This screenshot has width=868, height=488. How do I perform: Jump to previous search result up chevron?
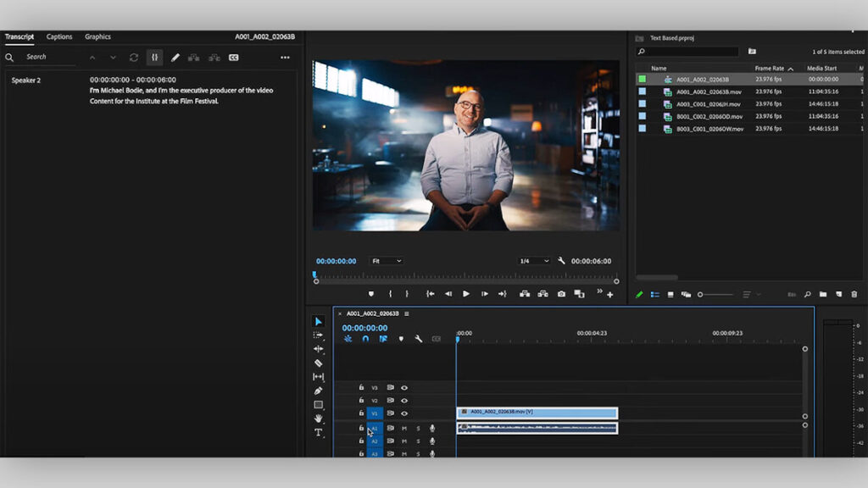(92, 58)
